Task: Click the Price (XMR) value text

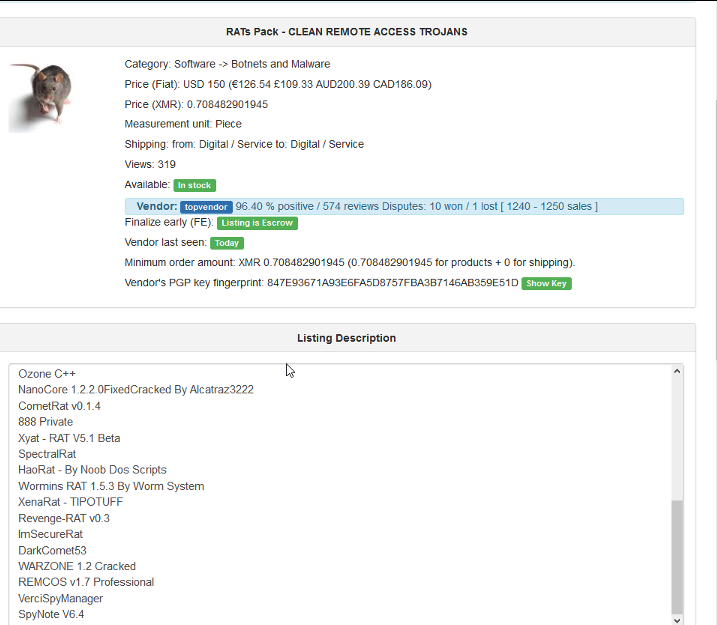Action: (227, 104)
